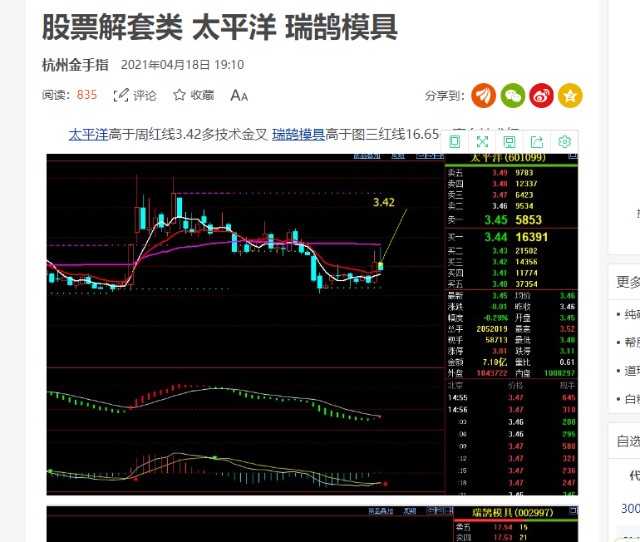Change font size with AA control
This screenshot has width=640, height=542.
(x=239, y=95)
